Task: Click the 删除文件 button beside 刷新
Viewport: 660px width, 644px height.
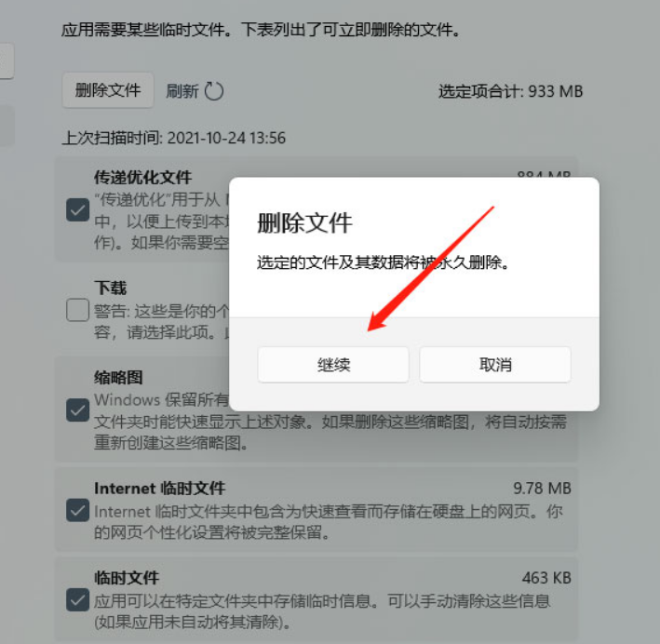Action: [x=108, y=90]
